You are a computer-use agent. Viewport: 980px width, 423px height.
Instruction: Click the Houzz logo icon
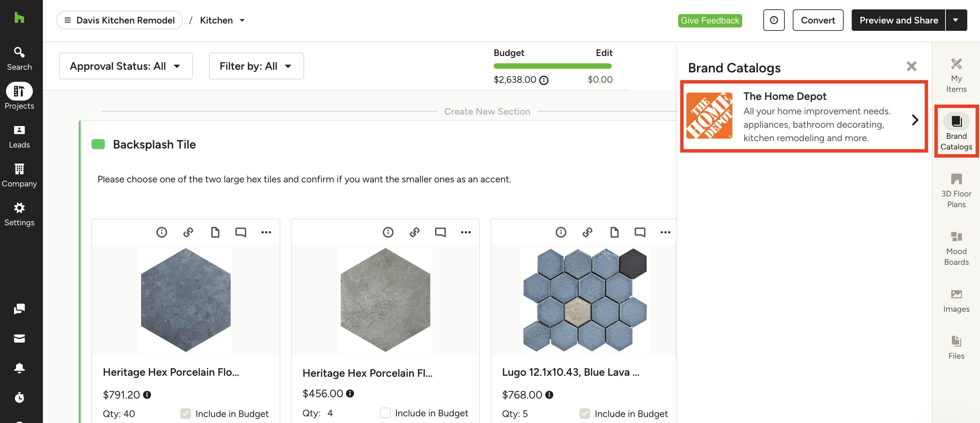coord(19,17)
